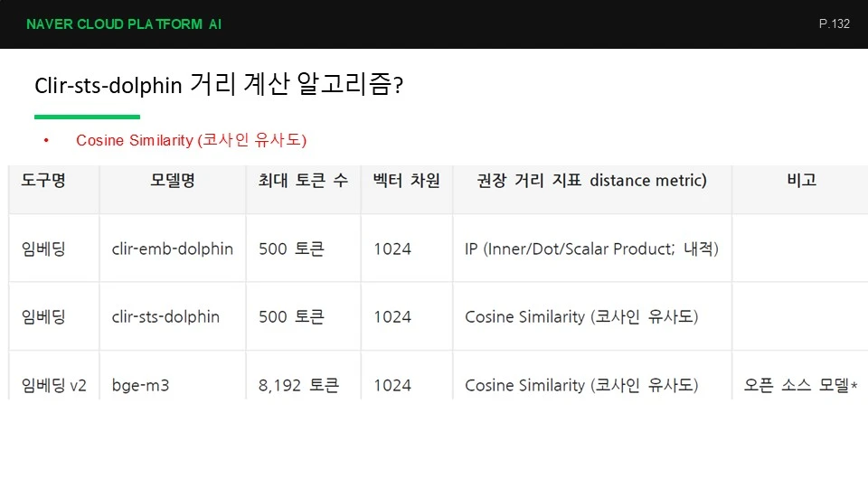Select the 최대 토큰 수 column header
The height and width of the screenshot is (488, 868).
click(x=303, y=181)
